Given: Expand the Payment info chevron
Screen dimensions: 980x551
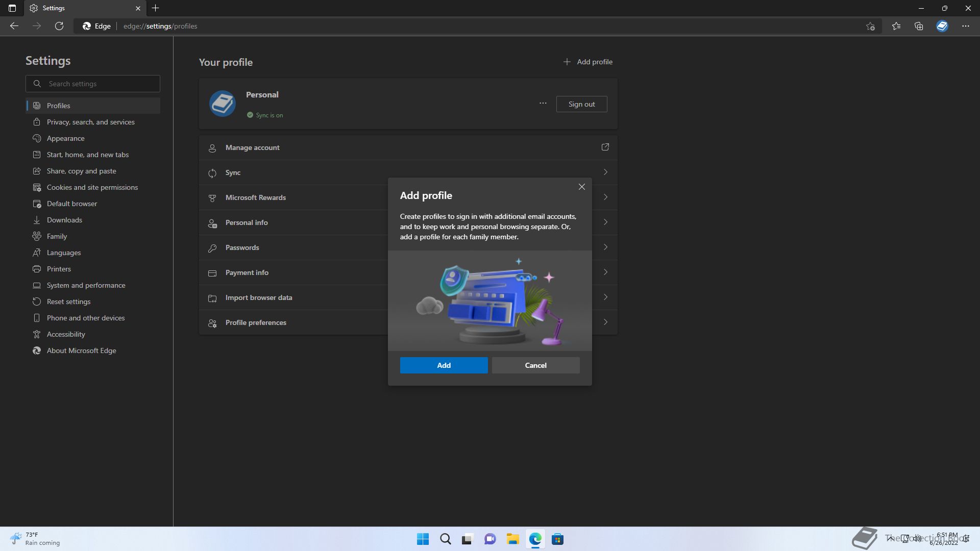Looking at the screenshot, I should click(x=605, y=272).
